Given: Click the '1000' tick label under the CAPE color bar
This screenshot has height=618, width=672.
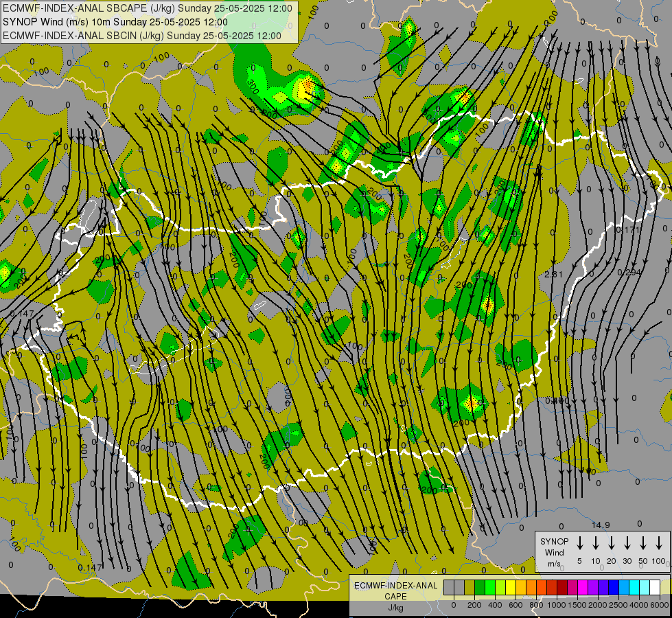Looking at the screenshot, I should pos(556,605).
